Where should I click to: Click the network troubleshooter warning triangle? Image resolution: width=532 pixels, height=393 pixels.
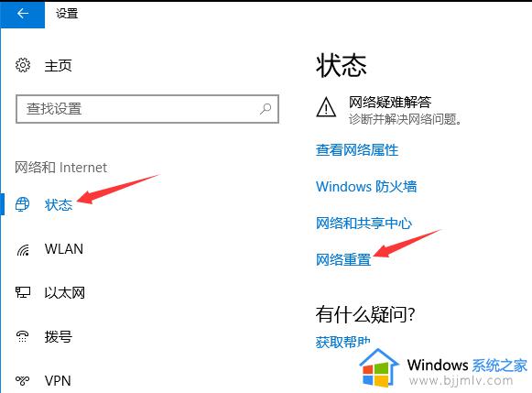click(326, 107)
